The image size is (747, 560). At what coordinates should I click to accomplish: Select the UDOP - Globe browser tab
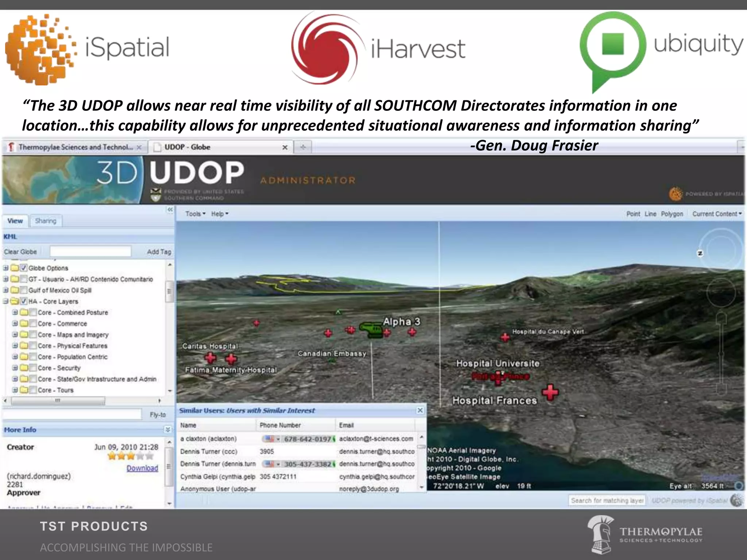coord(221,147)
